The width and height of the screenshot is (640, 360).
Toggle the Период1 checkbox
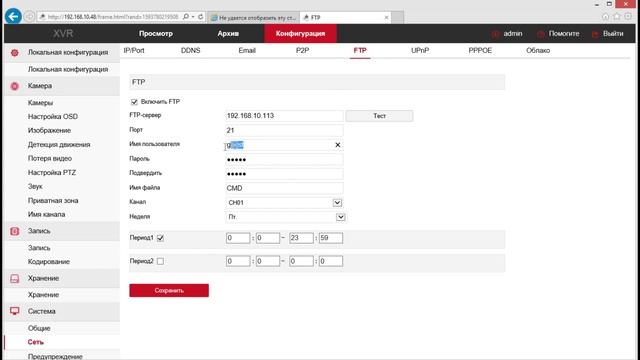(x=160, y=238)
